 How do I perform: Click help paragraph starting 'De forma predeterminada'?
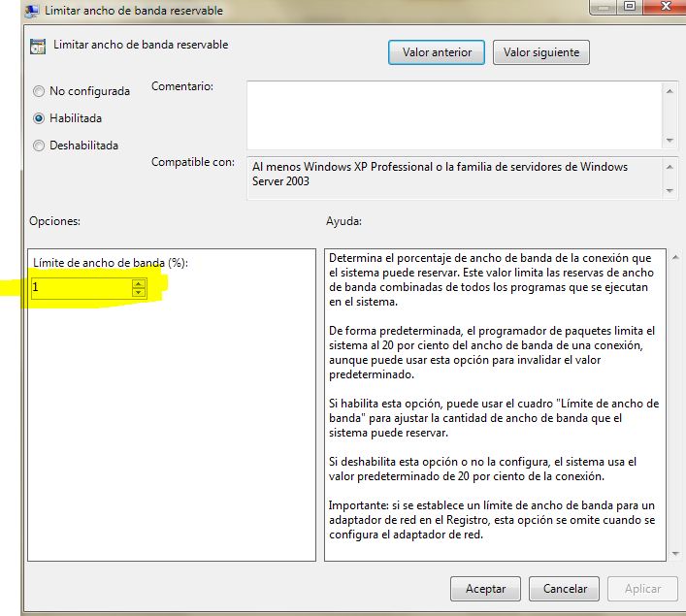(x=492, y=352)
